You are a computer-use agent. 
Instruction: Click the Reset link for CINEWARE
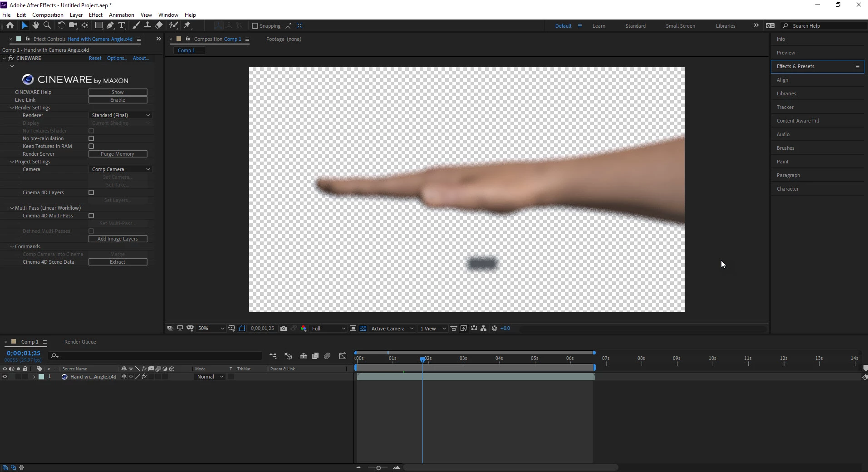point(95,58)
